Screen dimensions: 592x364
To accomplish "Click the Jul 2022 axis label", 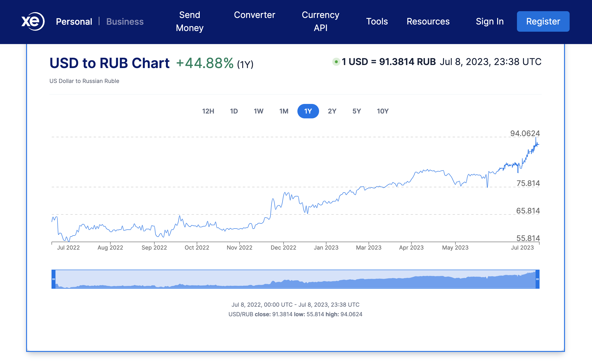I will click(68, 247).
